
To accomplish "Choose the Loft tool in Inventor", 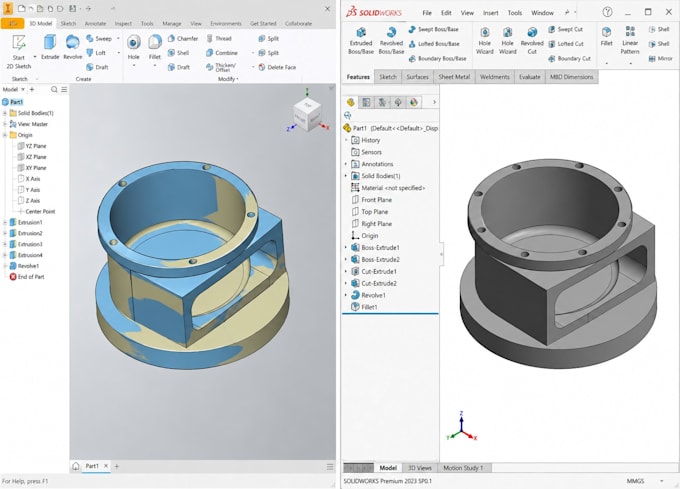I will [96, 53].
